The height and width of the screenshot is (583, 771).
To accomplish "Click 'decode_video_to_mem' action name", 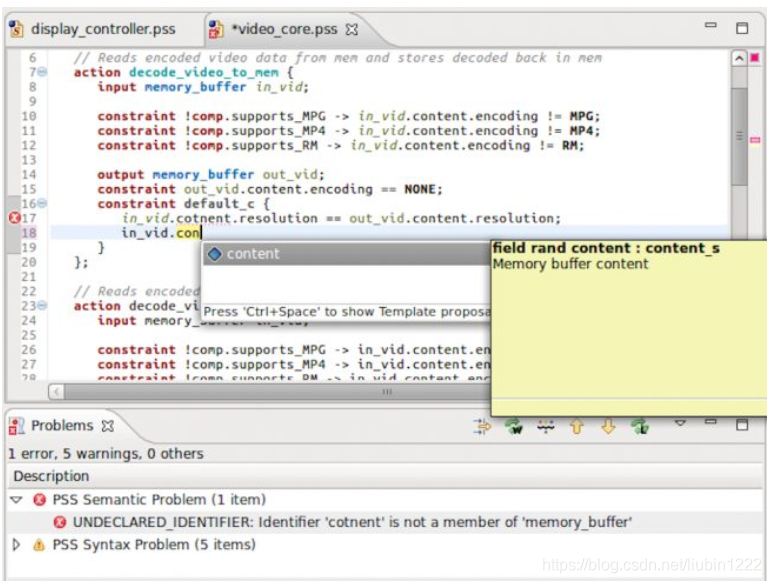I will 204,72.
